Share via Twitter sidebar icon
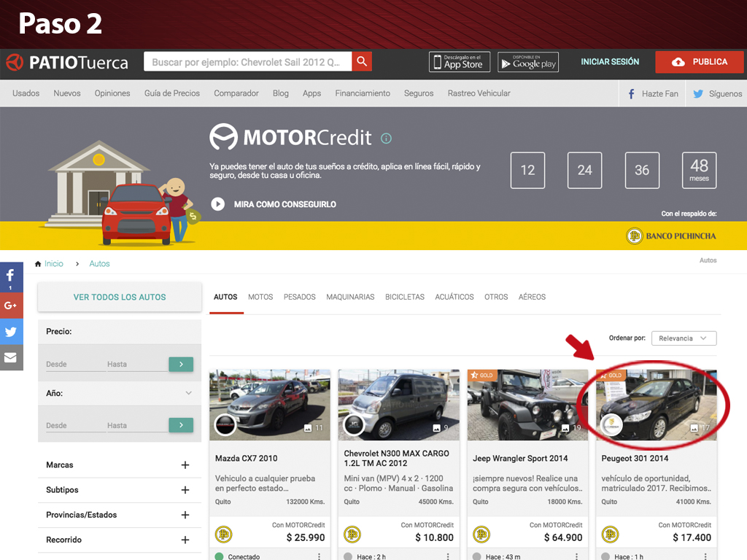Viewport: 747px width, 560px height. click(10, 332)
